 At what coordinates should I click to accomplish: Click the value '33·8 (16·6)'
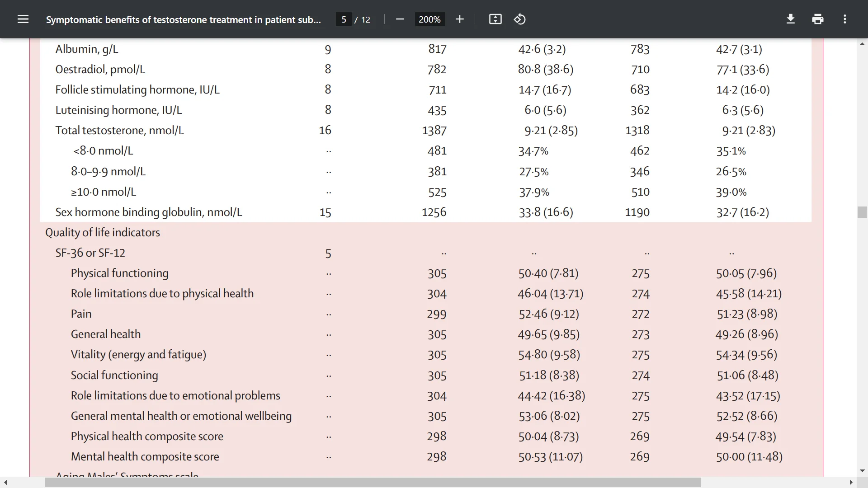[x=546, y=212]
